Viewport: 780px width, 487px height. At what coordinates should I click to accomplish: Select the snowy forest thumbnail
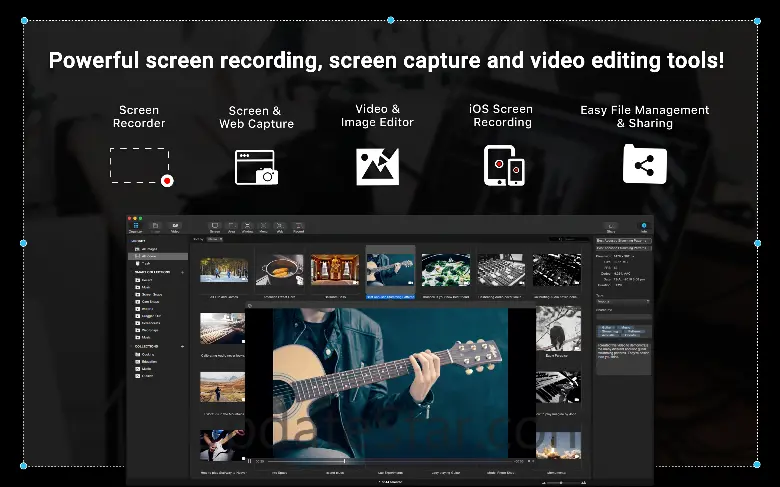click(224, 270)
